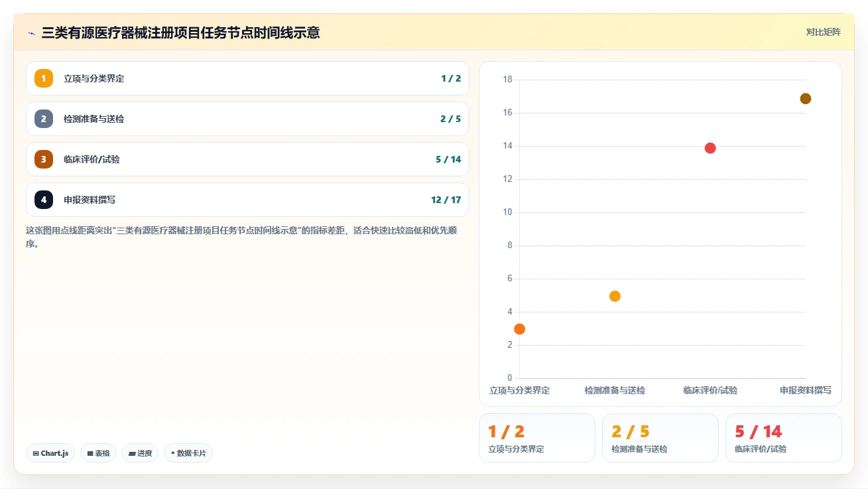
Task: Click the y-axis value 10
Action: [508, 212]
